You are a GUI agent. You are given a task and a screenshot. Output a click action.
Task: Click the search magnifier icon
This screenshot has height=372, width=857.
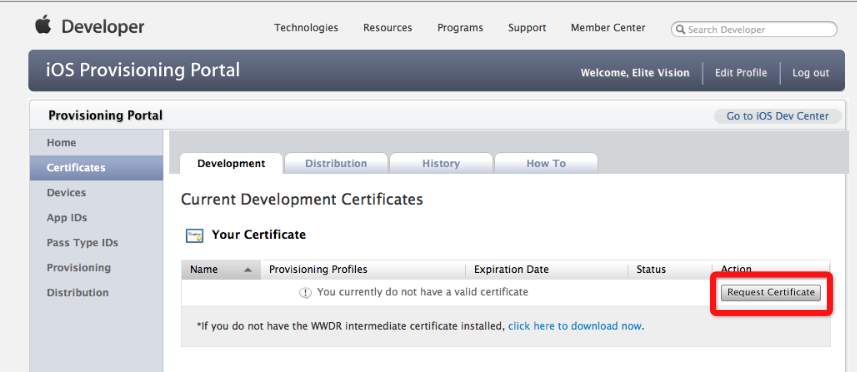[680, 29]
